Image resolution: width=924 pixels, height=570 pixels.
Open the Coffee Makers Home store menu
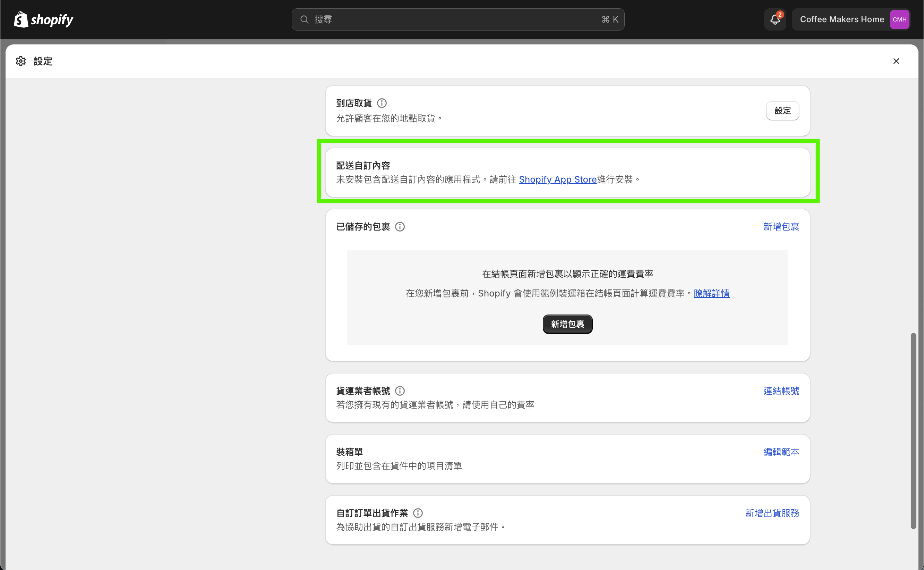[x=850, y=19]
